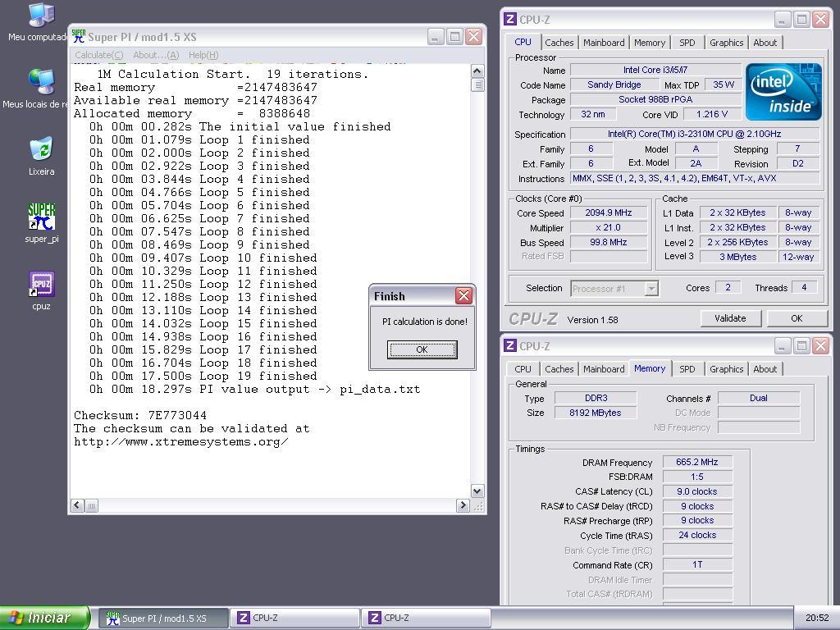Close the Memory CPU-Z window
Image resolution: width=840 pixels, height=630 pixels.
click(820, 346)
